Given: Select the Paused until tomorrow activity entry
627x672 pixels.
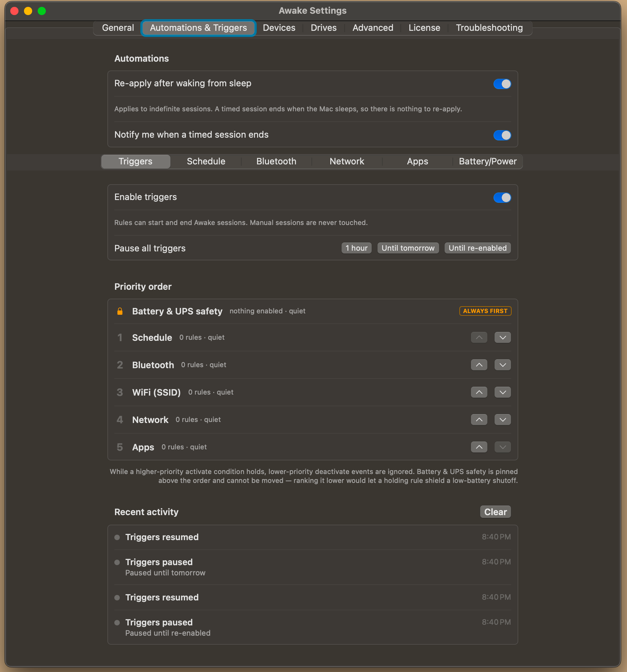Looking at the screenshot, I should pos(313,567).
